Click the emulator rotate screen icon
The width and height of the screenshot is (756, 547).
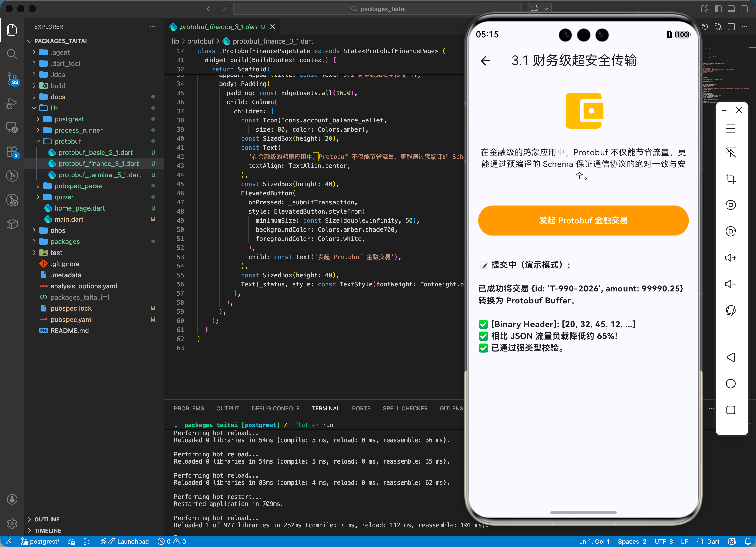pyautogui.click(x=730, y=310)
